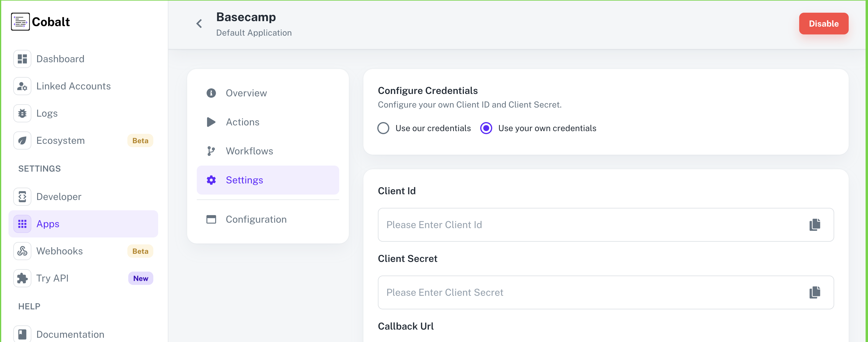
Task: Select Use our credentials option
Action: point(383,128)
